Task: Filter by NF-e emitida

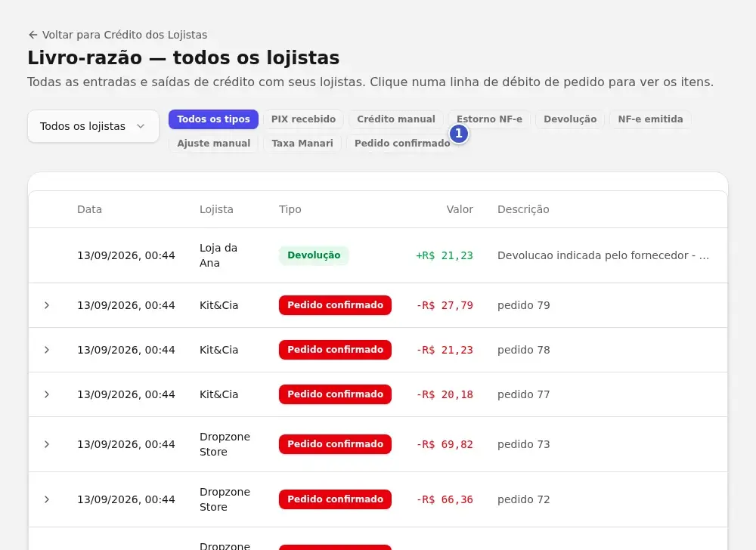Action: click(650, 119)
